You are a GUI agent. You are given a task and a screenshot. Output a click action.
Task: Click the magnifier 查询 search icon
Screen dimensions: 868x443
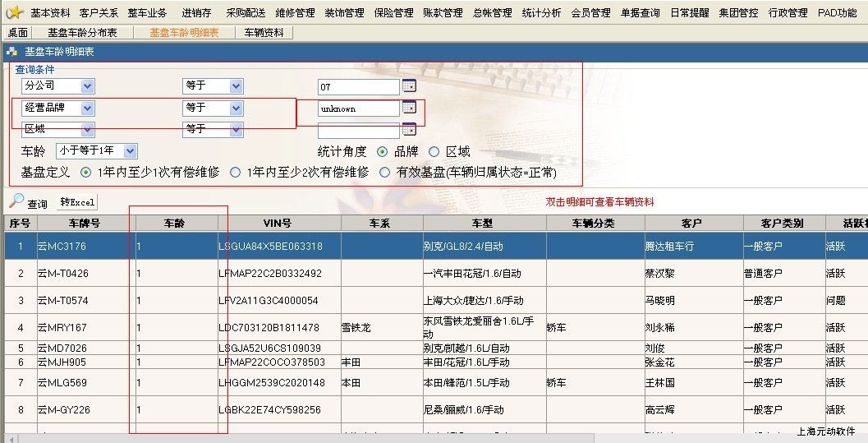click(17, 201)
